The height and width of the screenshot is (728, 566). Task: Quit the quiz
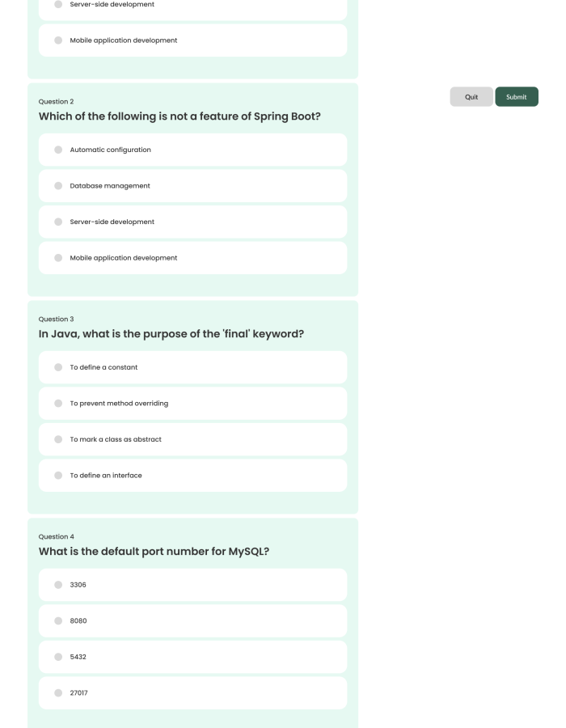pos(471,96)
